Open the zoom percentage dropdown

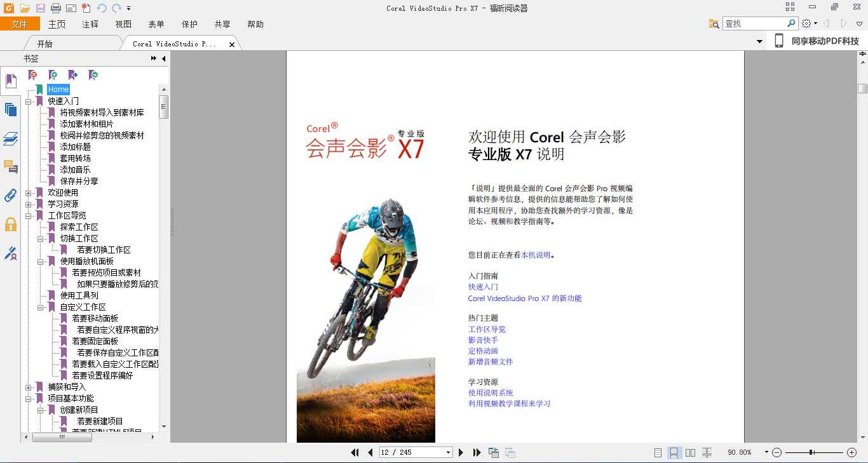(x=766, y=452)
